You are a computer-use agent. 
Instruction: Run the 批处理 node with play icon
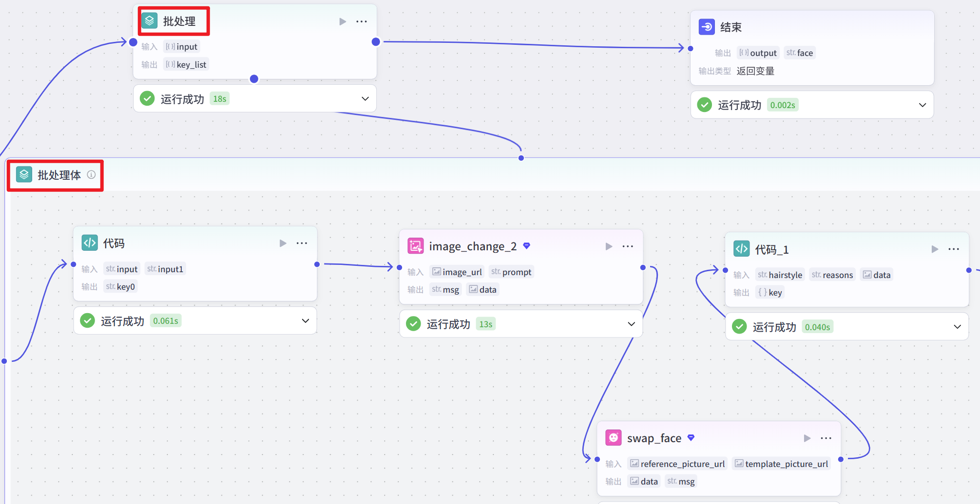[343, 21]
